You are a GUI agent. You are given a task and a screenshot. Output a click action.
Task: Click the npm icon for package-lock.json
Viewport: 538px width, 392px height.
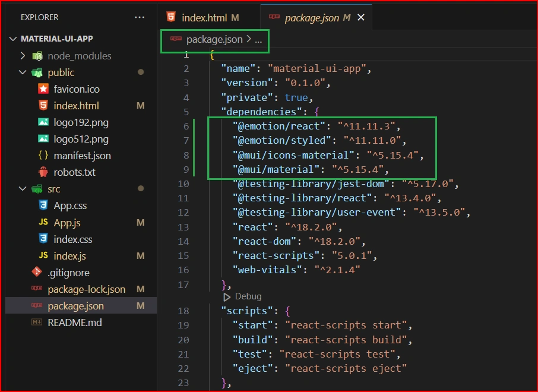(x=37, y=288)
